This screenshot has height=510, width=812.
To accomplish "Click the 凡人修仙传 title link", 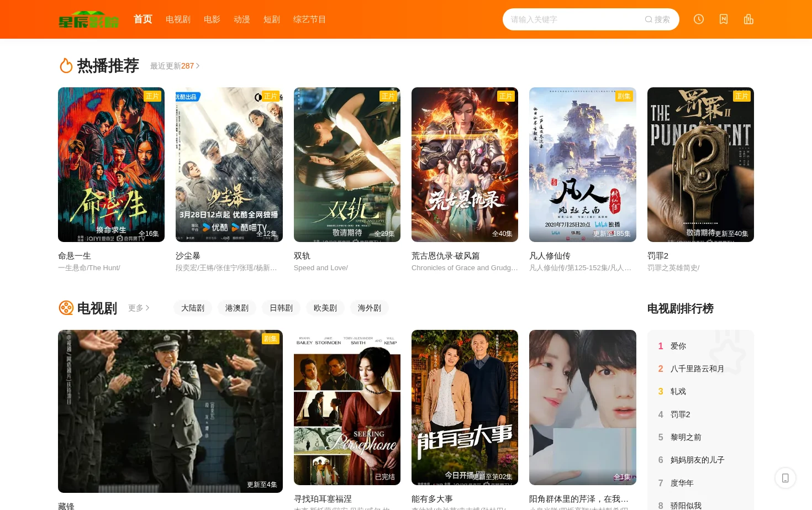I will 550,256.
